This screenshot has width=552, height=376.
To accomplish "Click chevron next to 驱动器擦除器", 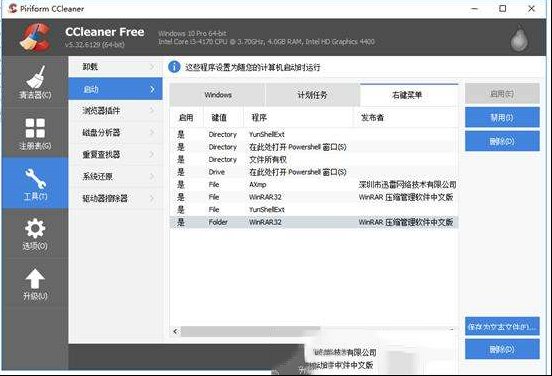I will [x=152, y=198].
